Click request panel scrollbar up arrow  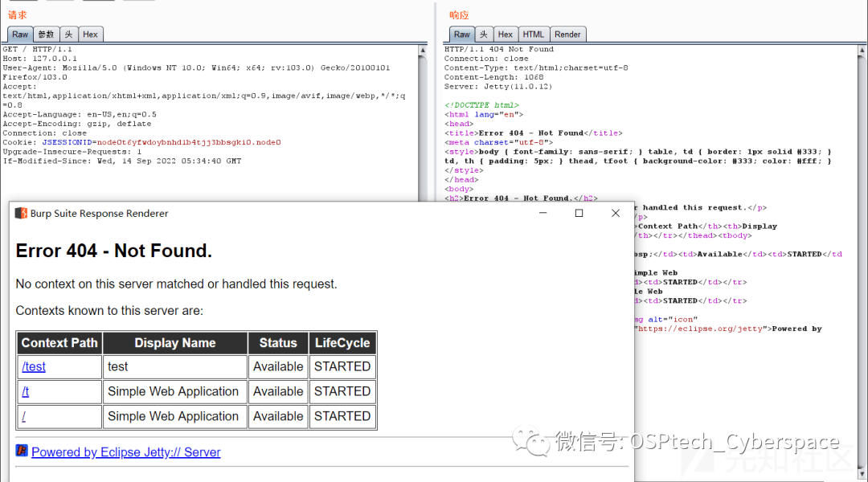point(423,50)
